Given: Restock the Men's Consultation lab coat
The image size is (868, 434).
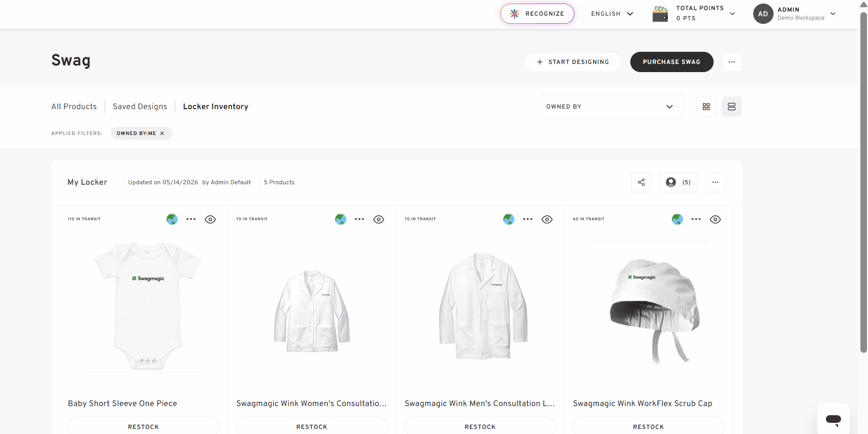Looking at the screenshot, I should (480, 426).
